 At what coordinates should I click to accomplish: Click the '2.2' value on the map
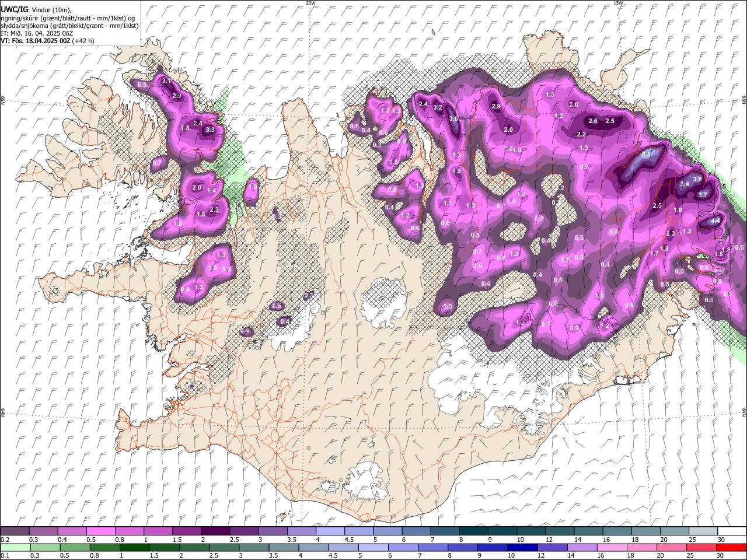[581, 134]
